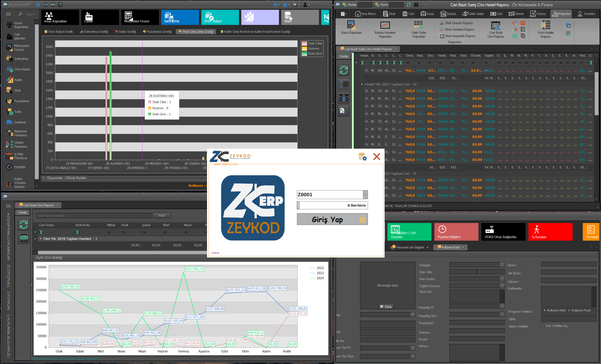Image resolution: width=601 pixels, height=364 pixels.
Task: Switch to the Satış Grafiği tab
Action: [x=125, y=32]
